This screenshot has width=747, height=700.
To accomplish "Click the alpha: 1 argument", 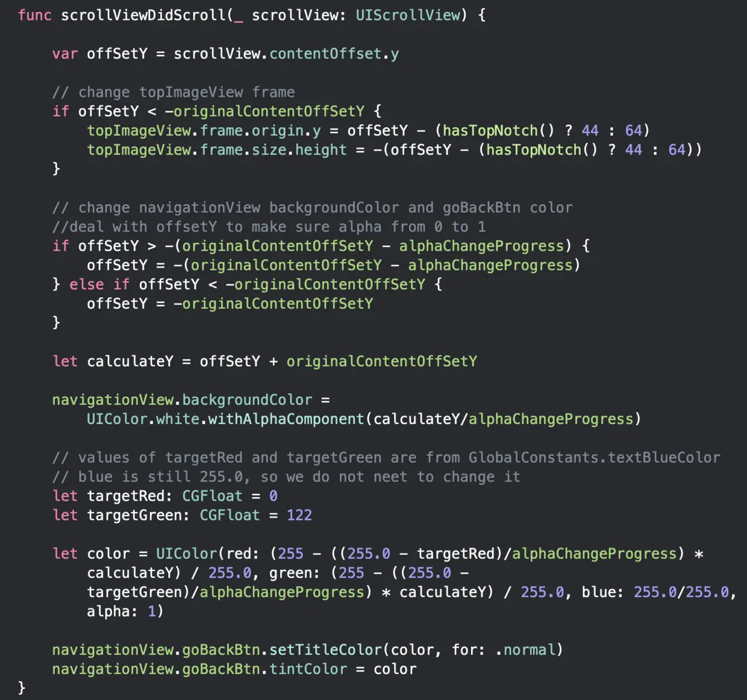I will click(125, 611).
